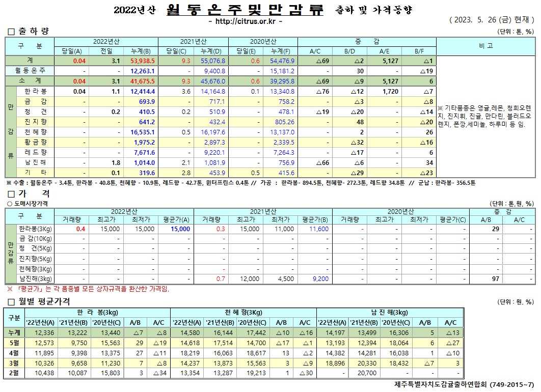Open the citrus.or.kr website link
The height and width of the screenshot is (392, 541).
point(245,21)
